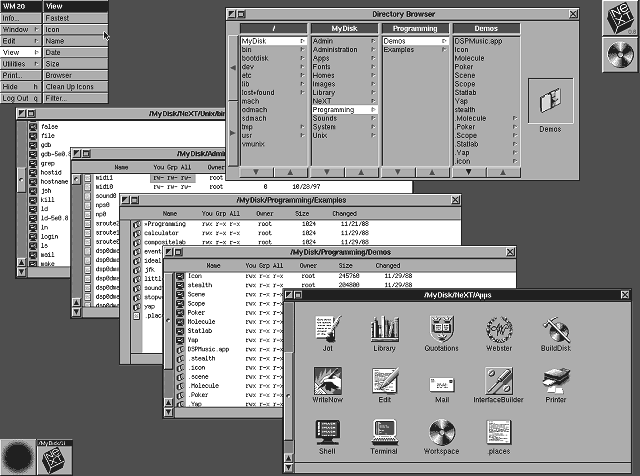Click Print... in the main menu
The width and height of the screenshot is (640, 476).
click(20, 75)
